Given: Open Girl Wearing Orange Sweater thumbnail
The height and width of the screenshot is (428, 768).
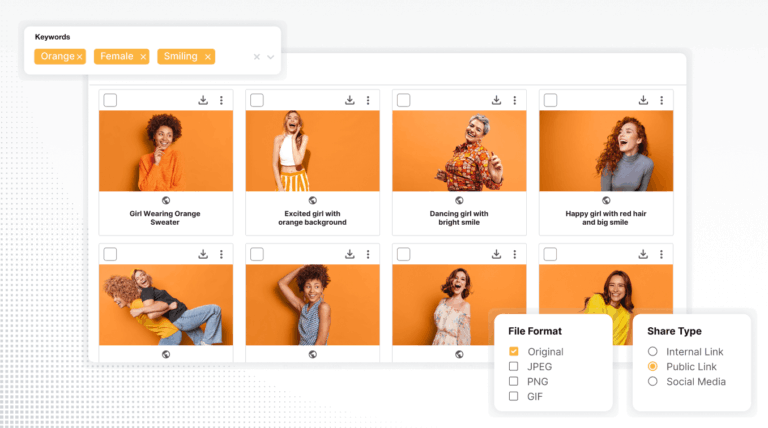Looking at the screenshot, I should [x=166, y=151].
